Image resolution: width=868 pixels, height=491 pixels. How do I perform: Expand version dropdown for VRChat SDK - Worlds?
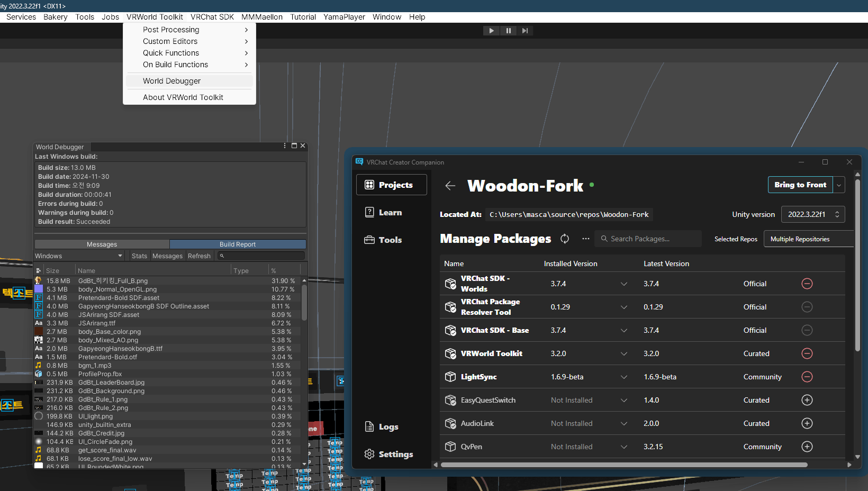[x=624, y=284]
